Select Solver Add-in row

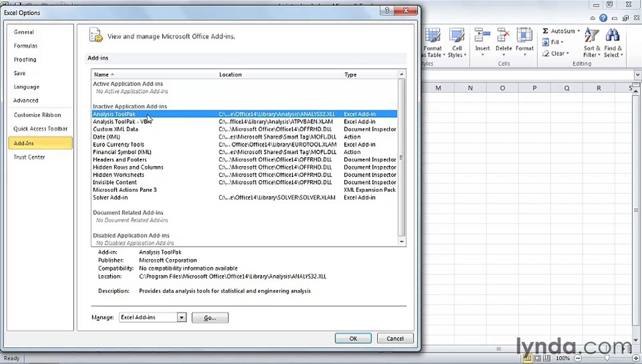pos(244,197)
